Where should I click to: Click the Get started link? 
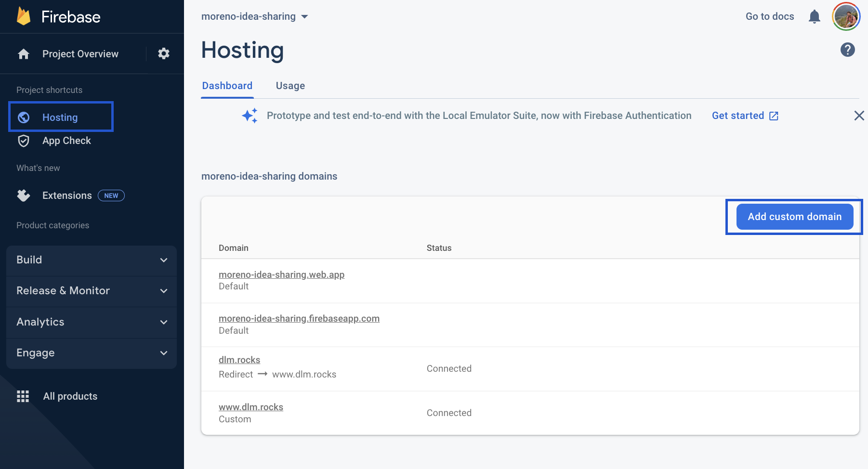[738, 116]
